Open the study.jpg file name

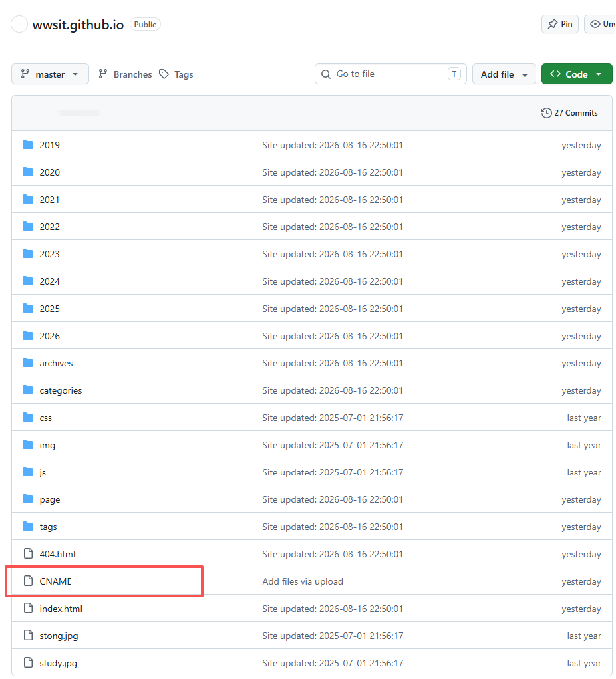click(x=58, y=663)
